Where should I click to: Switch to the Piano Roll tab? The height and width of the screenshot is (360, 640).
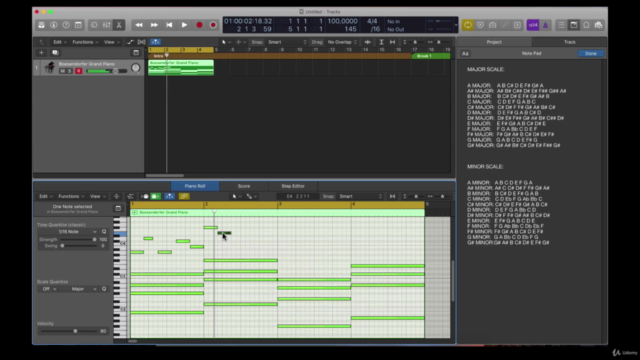195,186
